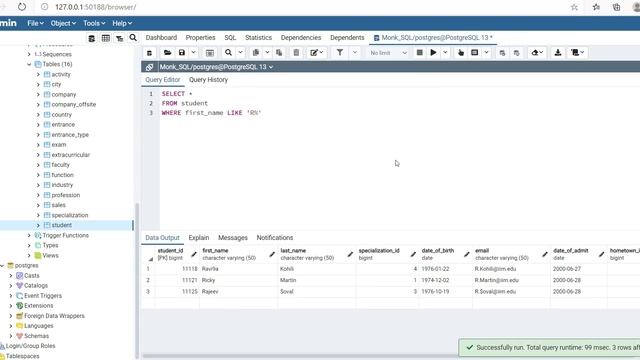Click the Open File folder icon

[x=167, y=53]
